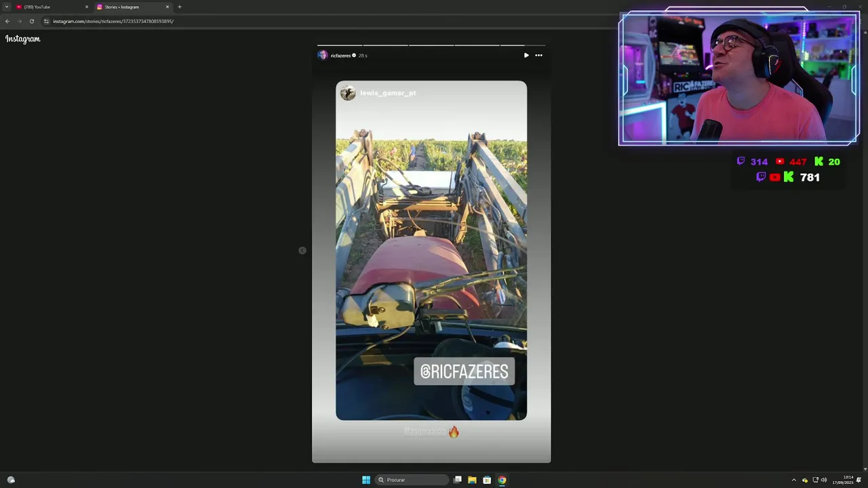Go to previous story with left arrow
868x488 pixels.
coord(302,251)
